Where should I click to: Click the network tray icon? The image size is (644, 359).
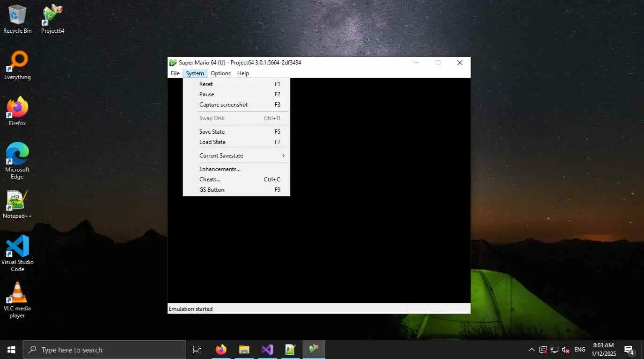554,350
